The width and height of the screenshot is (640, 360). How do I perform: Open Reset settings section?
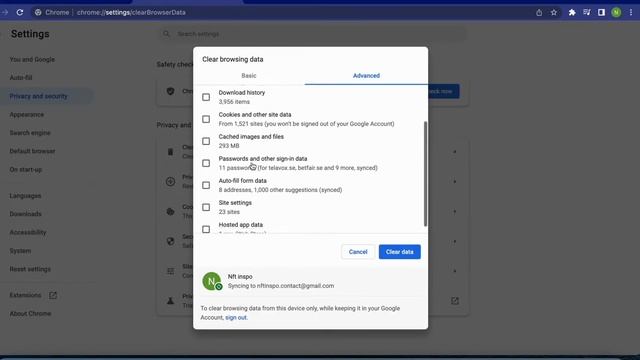(30, 269)
